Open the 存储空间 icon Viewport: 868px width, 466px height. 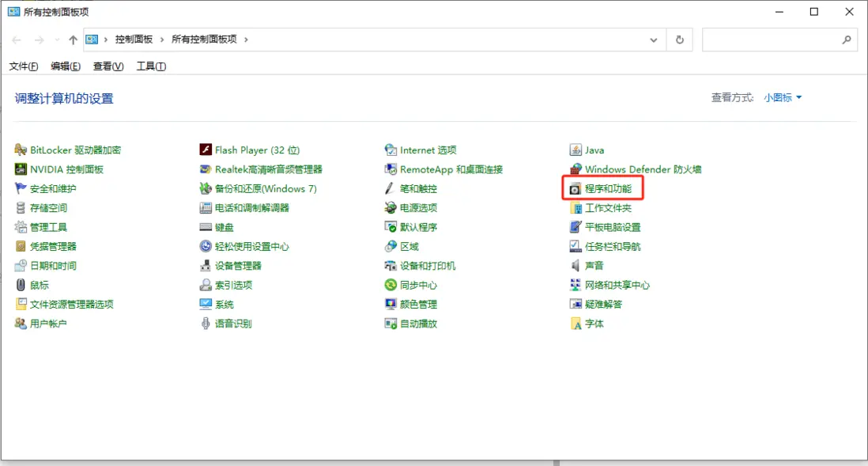click(21, 208)
